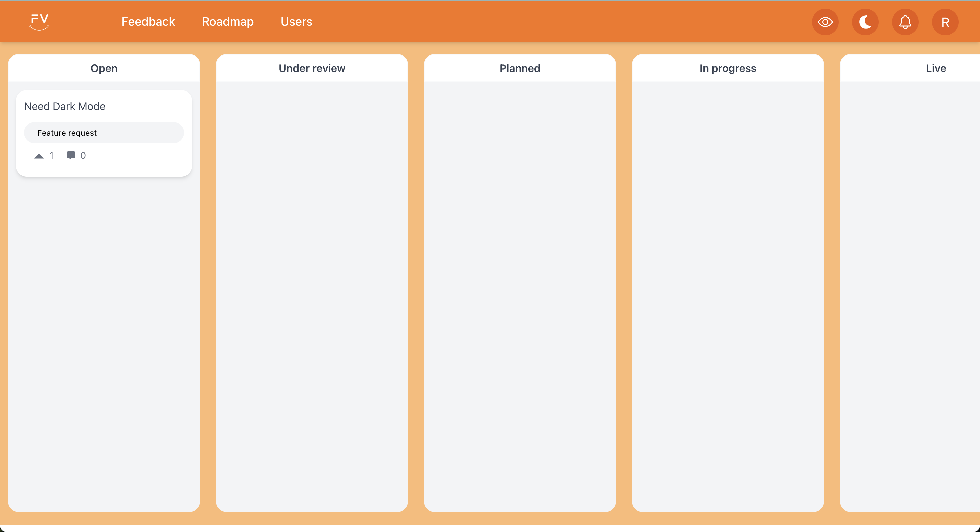The height and width of the screenshot is (532, 980).
Task: Toggle dark mode with the moon icon
Action: tap(865, 22)
